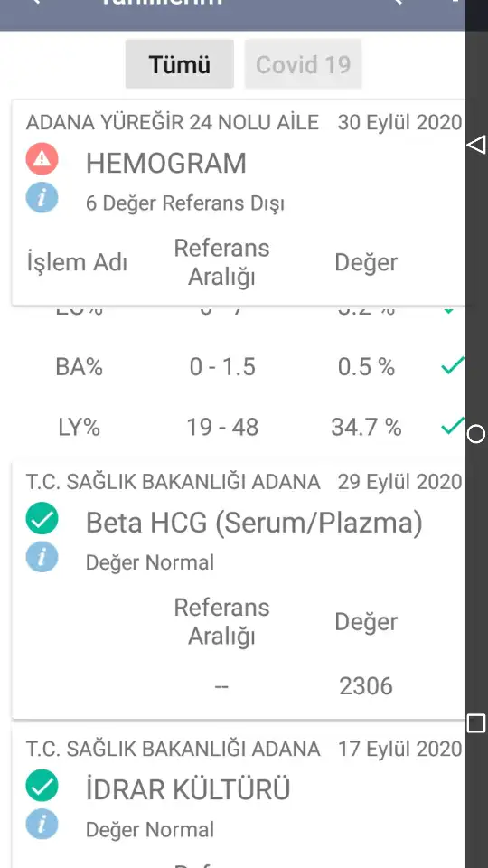
Task: Tap the green check on LY% row
Action: 452,426
